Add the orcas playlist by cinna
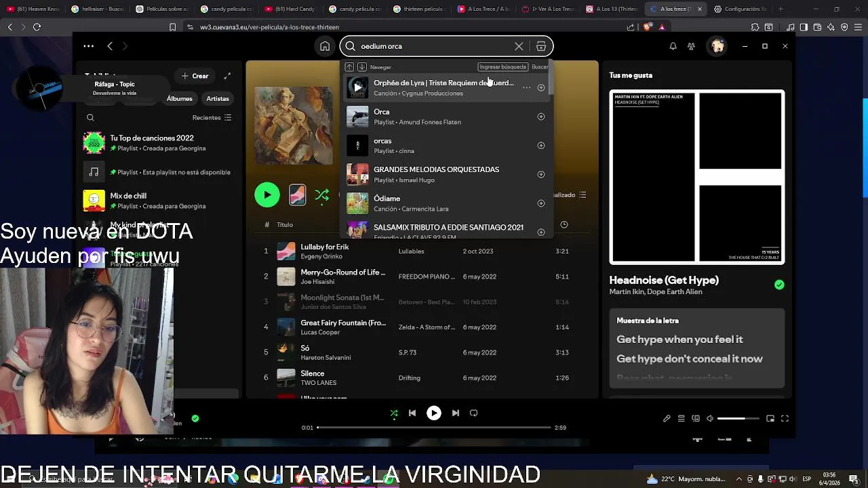Screen dimensions: 868x488 (x=541, y=145)
